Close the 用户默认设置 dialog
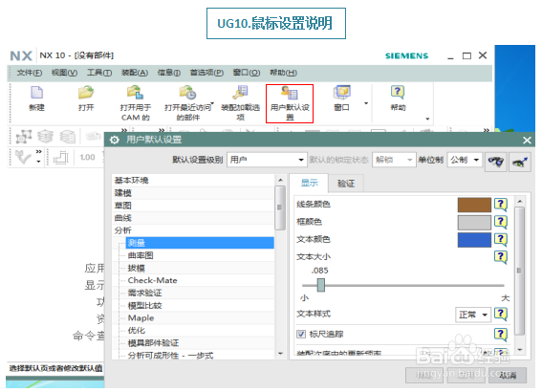Screen dimensions: 542x392 [x=527, y=140]
